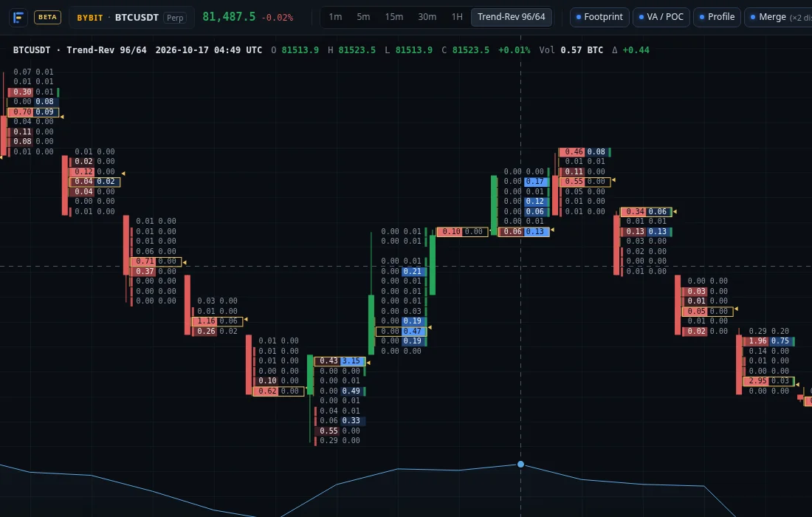Toggle the Profile display
The image size is (812, 517).
point(718,17)
